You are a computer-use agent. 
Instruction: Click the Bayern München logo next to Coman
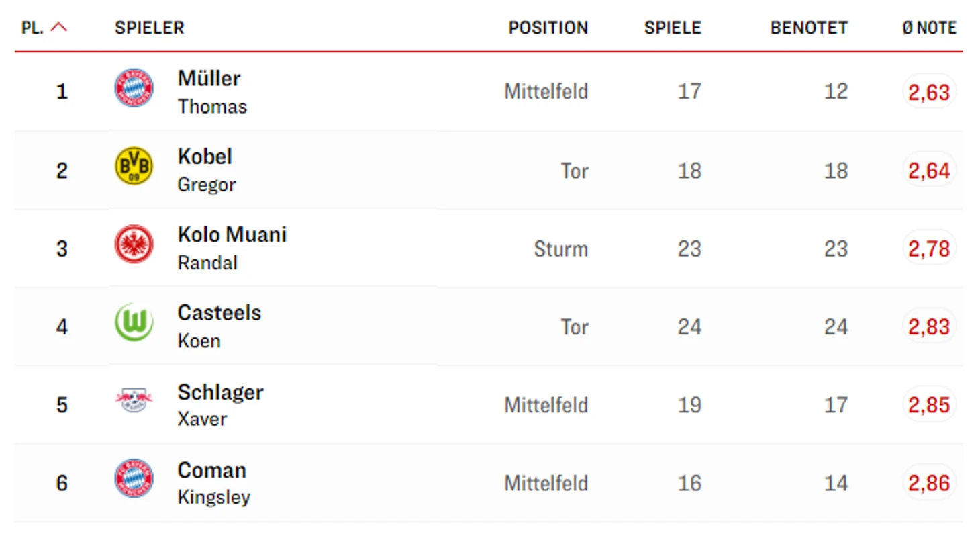coord(134,479)
